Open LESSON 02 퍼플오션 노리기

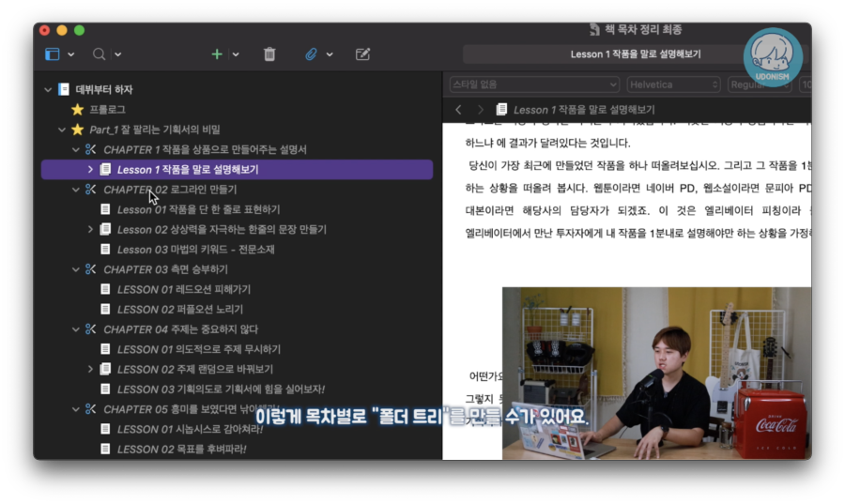(180, 310)
